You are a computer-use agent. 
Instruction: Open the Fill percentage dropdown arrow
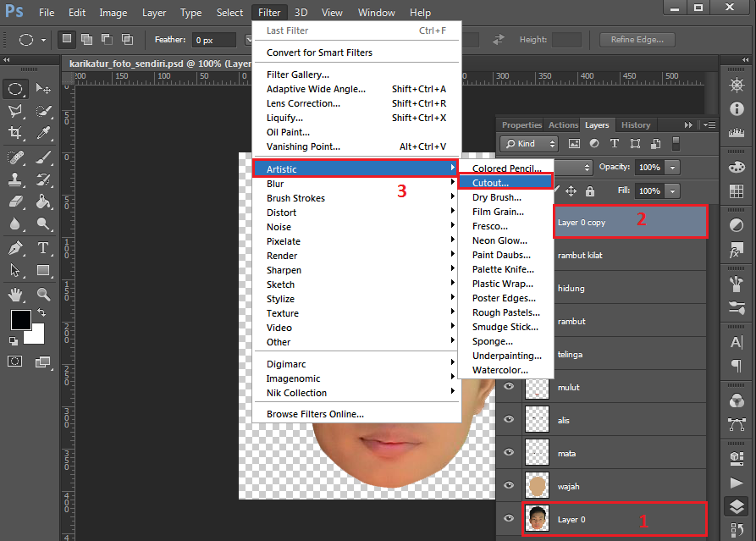pyautogui.click(x=673, y=191)
